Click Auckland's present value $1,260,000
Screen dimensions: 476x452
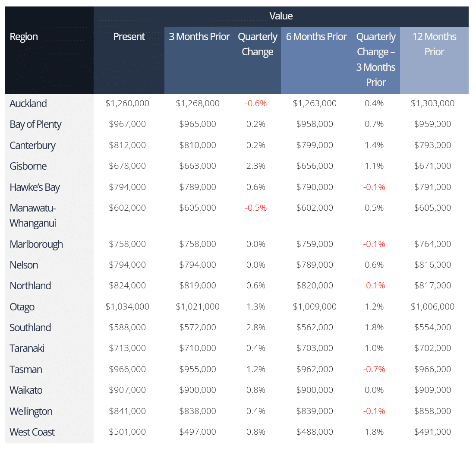tap(127, 104)
